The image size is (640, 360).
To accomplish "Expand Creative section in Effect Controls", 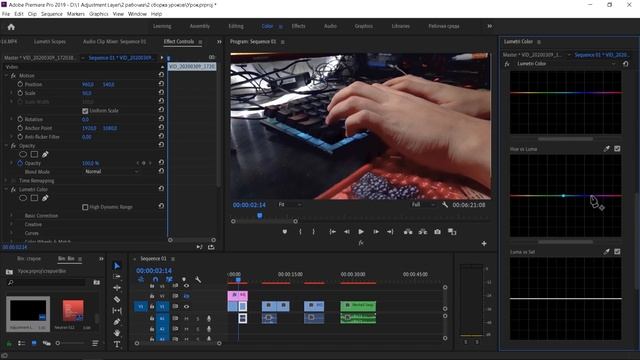I will (x=11, y=224).
